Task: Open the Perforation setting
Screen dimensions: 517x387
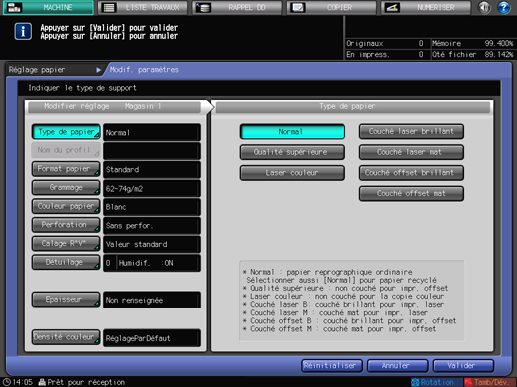Action: pyautogui.click(x=66, y=225)
